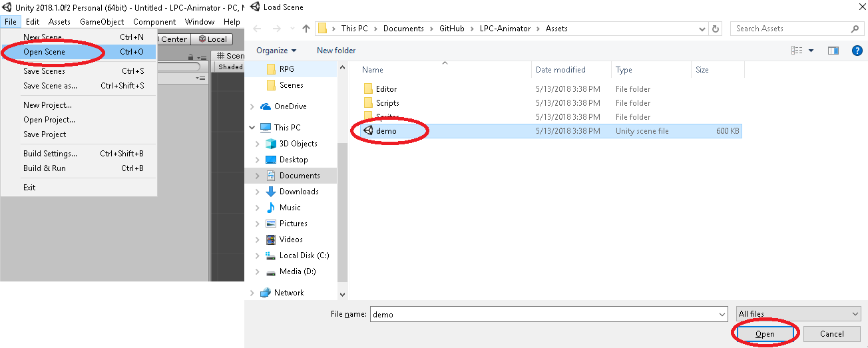This screenshot has width=868, height=348.
Task: Select 3D Objects in the navigation pane
Action: [298, 144]
